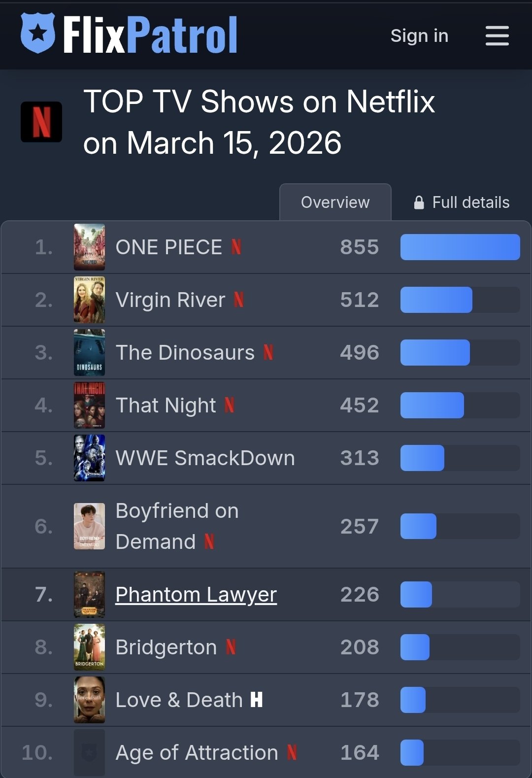Click the Sign in link
The height and width of the screenshot is (778, 532).
(419, 35)
